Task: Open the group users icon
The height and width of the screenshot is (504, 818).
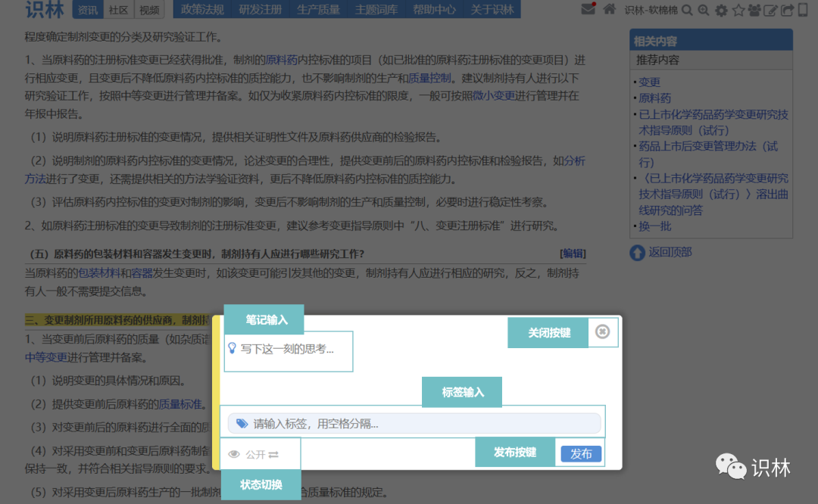Action: (x=754, y=11)
